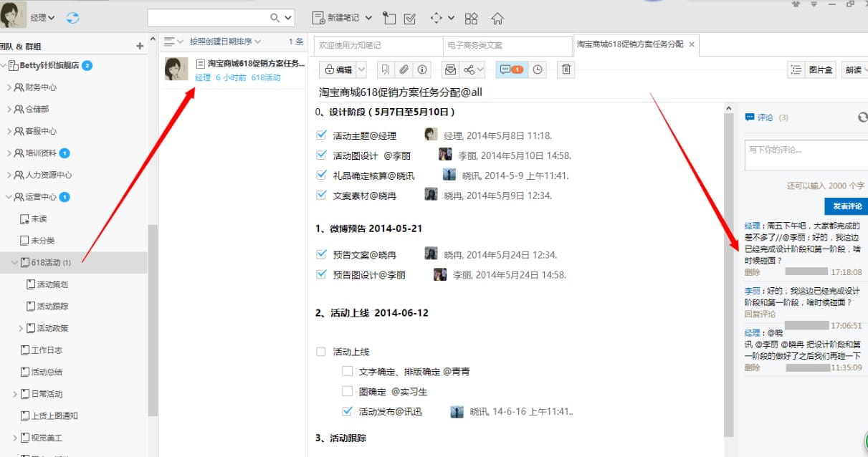Click the share icon in the note toolbar
This screenshot has height=457, width=868.
[x=469, y=69]
